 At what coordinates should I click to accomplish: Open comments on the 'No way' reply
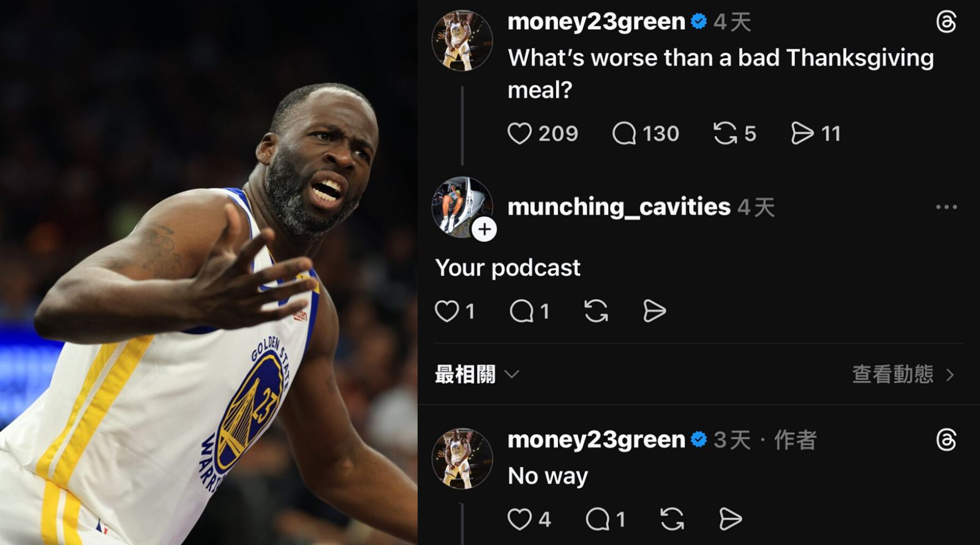pos(597,519)
